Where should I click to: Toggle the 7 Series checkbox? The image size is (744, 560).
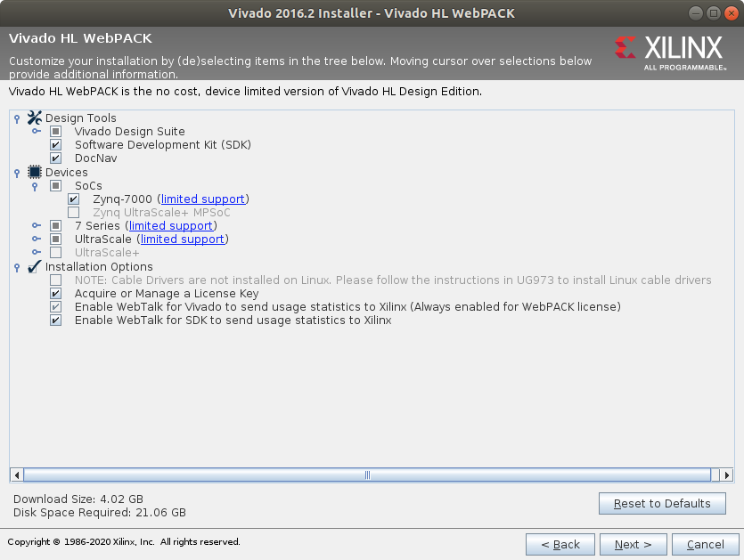coord(55,226)
